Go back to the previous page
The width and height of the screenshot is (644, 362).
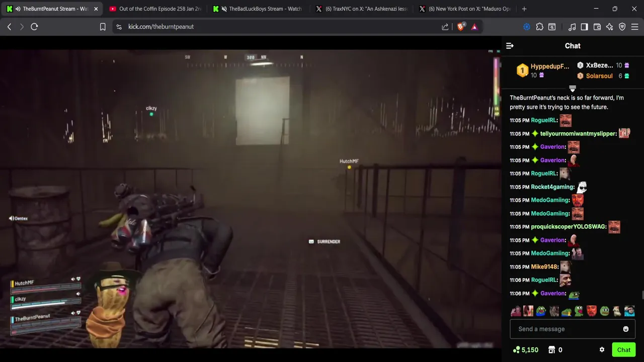pos(9,27)
